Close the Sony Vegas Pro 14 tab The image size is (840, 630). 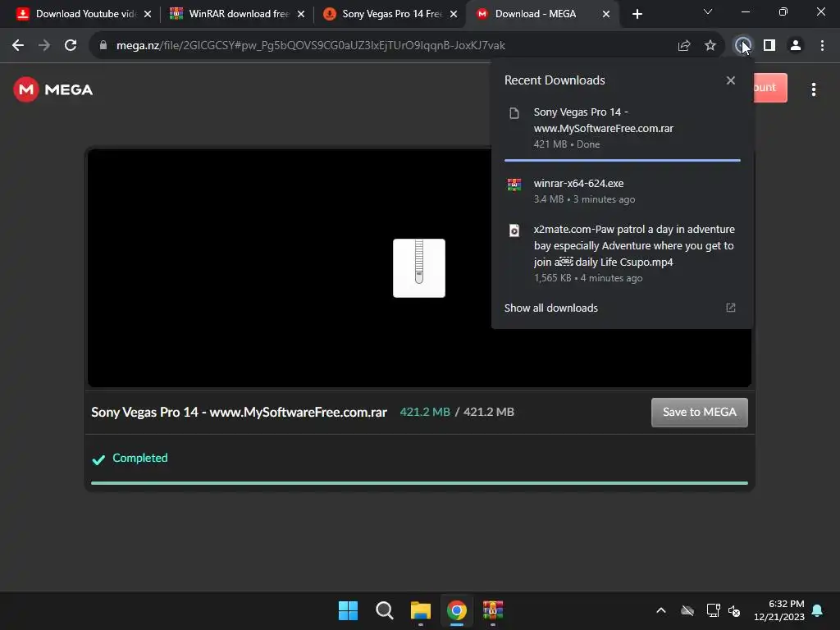coord(454,14)
